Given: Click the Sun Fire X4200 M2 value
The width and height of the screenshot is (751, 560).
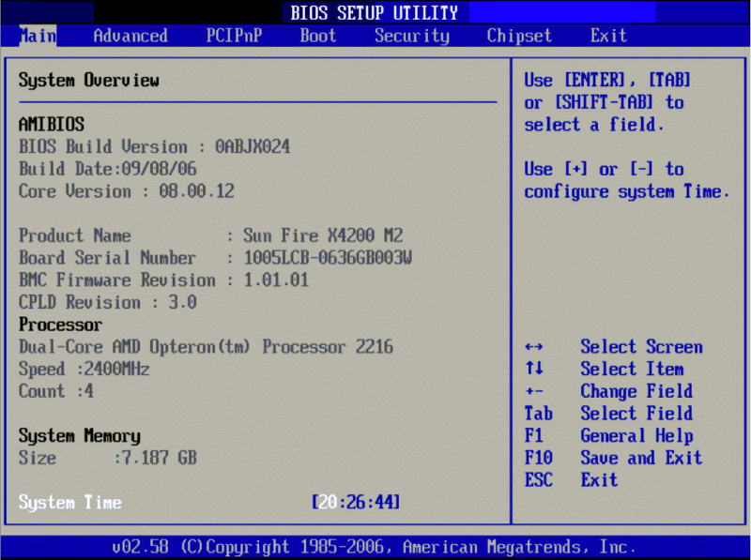Looking at the screenshot, I should (323, 235).
